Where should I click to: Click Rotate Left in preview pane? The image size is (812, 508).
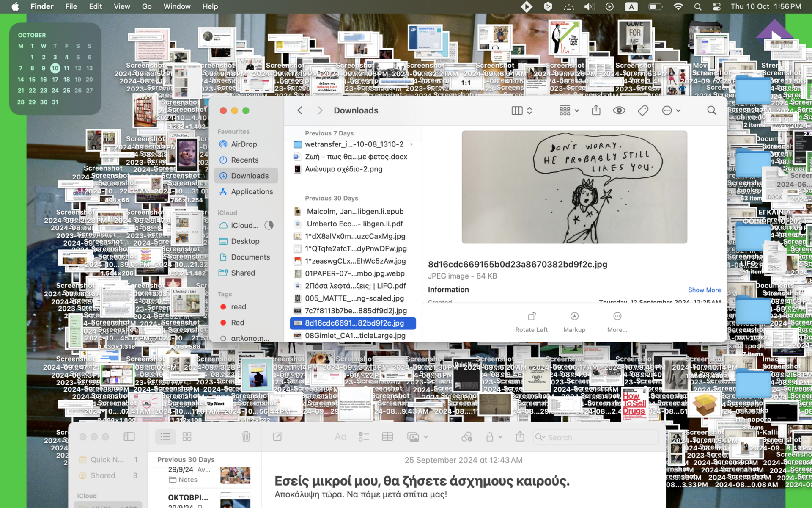coord(532,322)
